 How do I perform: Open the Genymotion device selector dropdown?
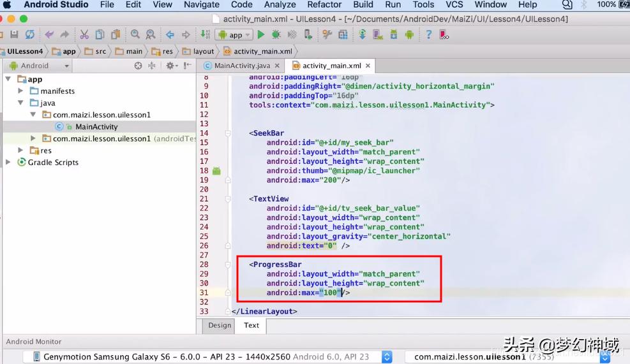point(387,357)
